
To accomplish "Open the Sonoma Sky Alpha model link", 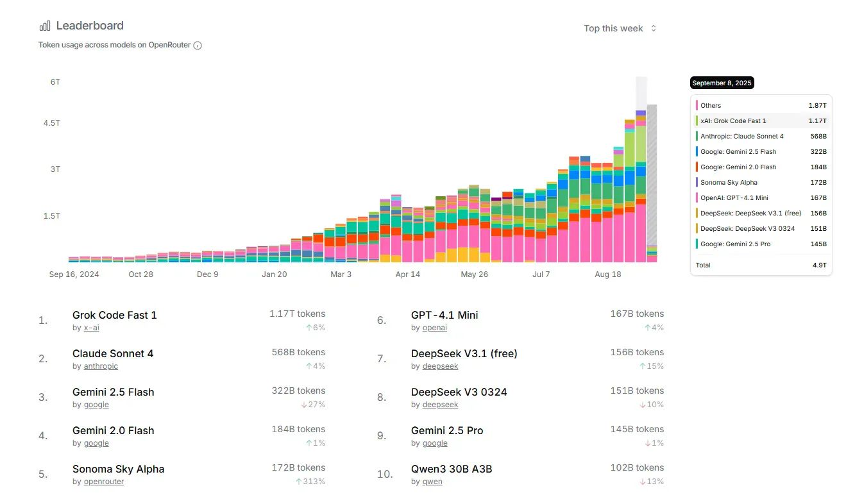I will click(119, 469).
